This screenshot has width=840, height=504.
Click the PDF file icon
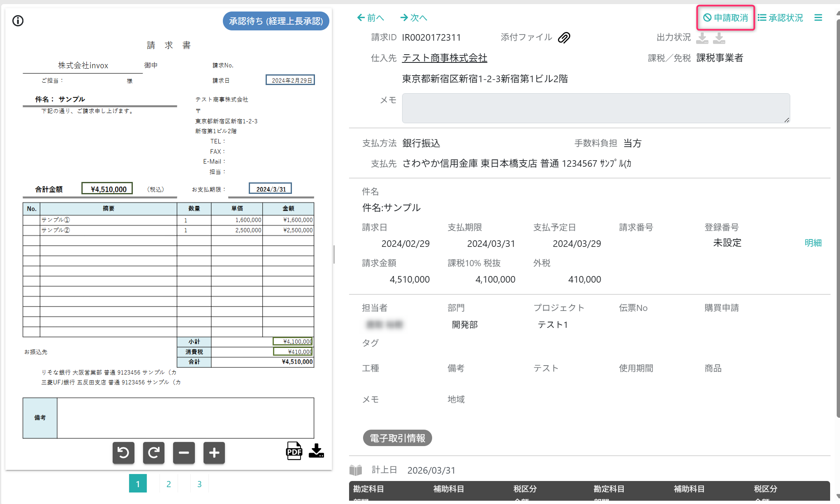[x=294, y=451]
